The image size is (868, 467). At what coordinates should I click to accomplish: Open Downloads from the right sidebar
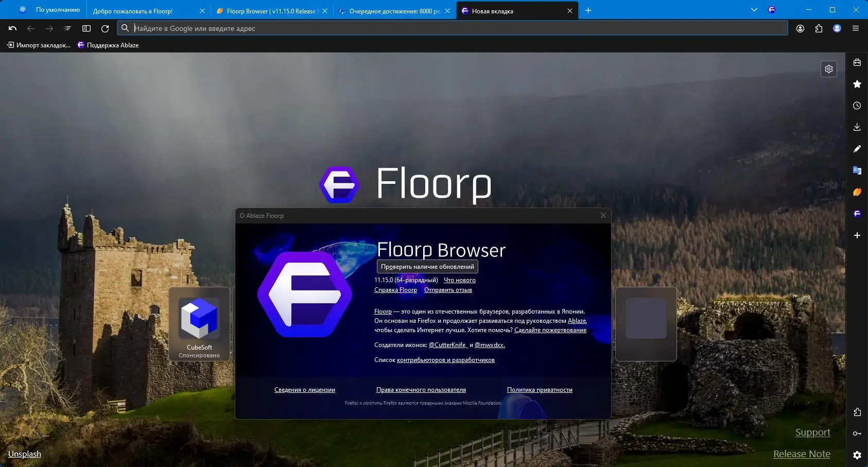pyautogui.click(x=857, y=127)
